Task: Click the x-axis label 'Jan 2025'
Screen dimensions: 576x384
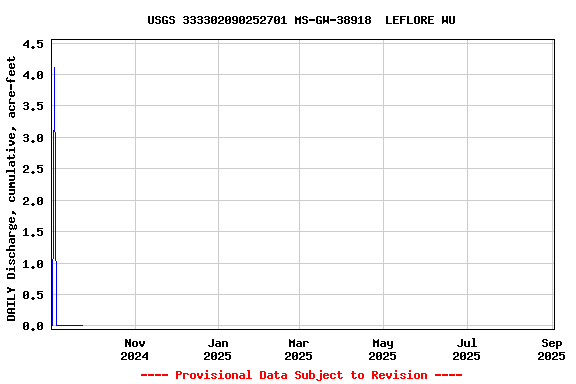Action: coord(218,349)
